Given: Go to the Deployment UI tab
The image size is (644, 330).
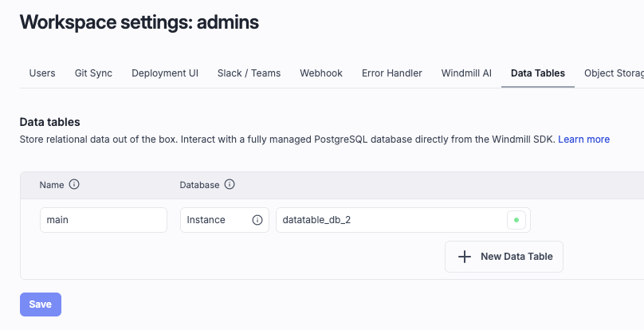Looking at the screenshot, I should coord(165,73).
